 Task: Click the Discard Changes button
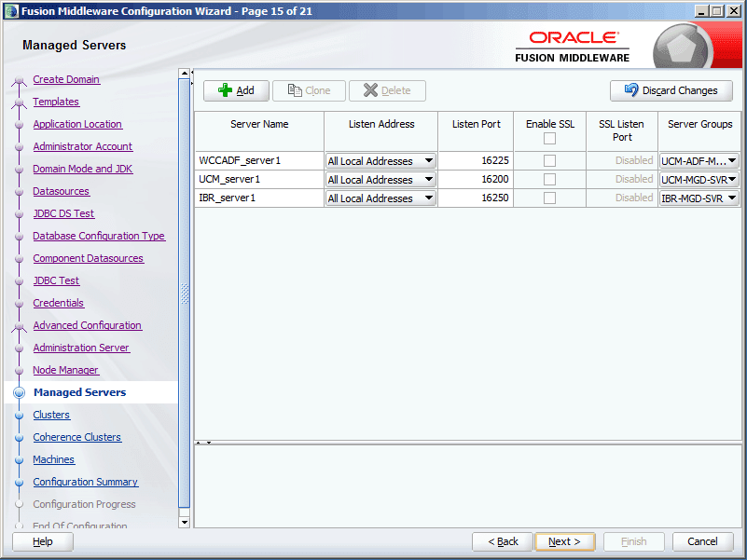(671, 90)
